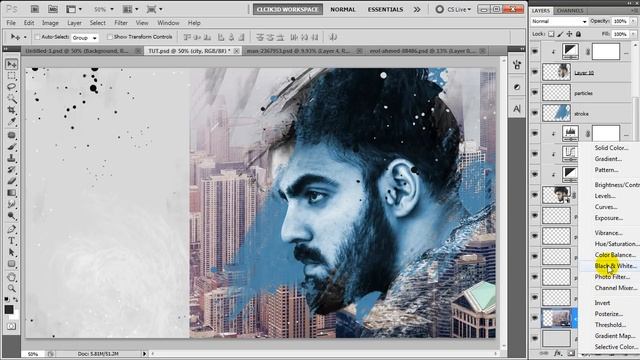This screenshot has width=640, height=360.
Task: Select the Crop tool
Action: click(11, 110)
